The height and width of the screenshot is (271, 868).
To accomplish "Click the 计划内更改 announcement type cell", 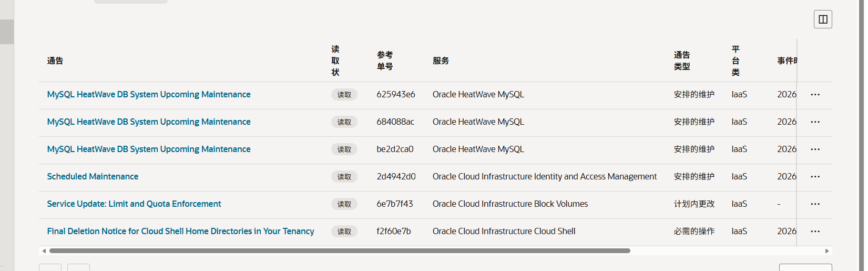I will pos(694,204).
